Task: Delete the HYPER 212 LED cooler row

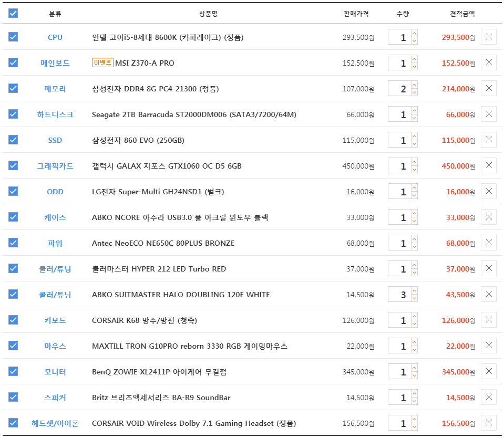Action: 489,268
